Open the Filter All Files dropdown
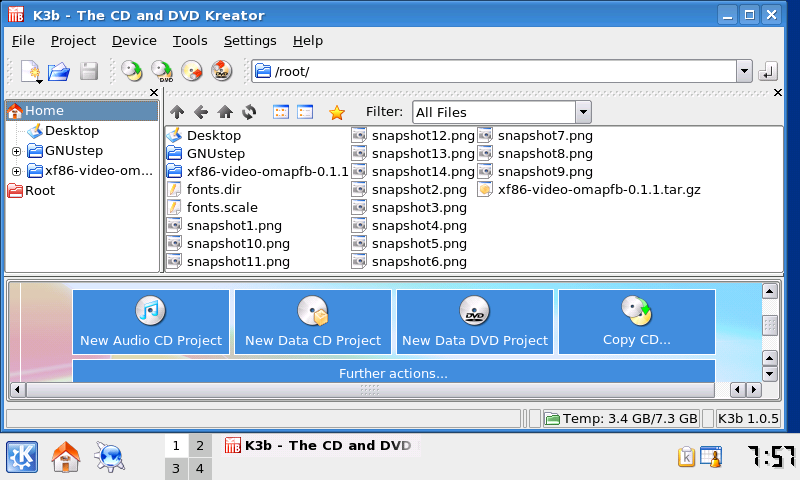This screenshot has width=800, height=480. (x=582, y=112)
